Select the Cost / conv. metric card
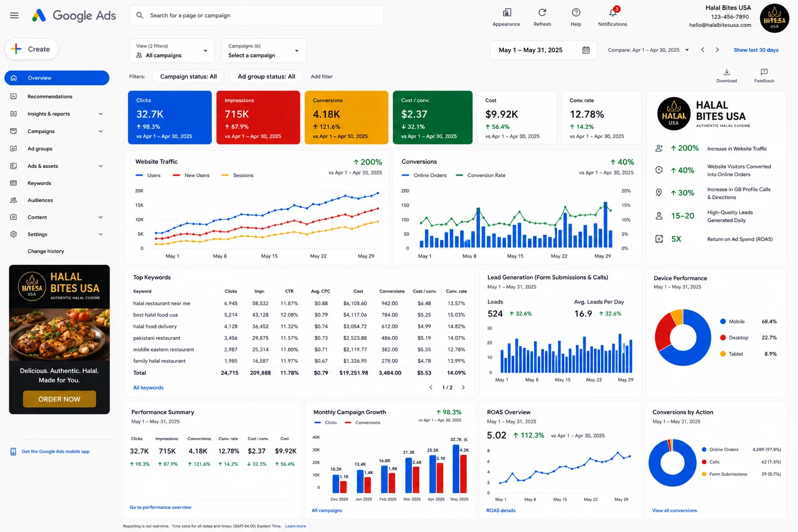Screen dimensions: 798x532 [x=433, y=117]
